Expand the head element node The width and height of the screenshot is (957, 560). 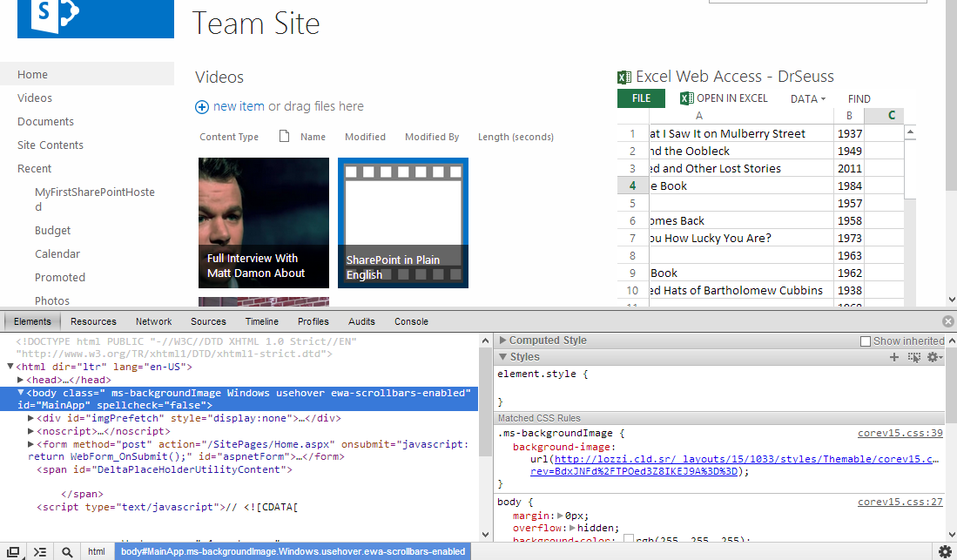point(21,380)
